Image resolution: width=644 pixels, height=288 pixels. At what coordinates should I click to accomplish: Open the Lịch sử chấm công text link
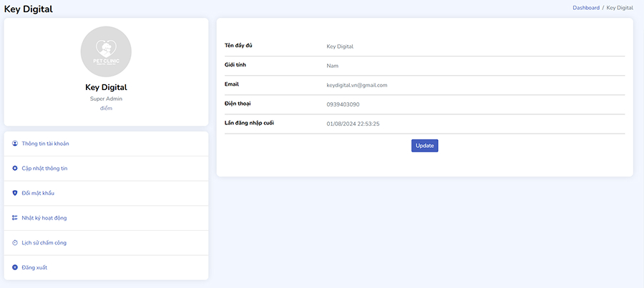pyautogui.click(x=44, y=243)
